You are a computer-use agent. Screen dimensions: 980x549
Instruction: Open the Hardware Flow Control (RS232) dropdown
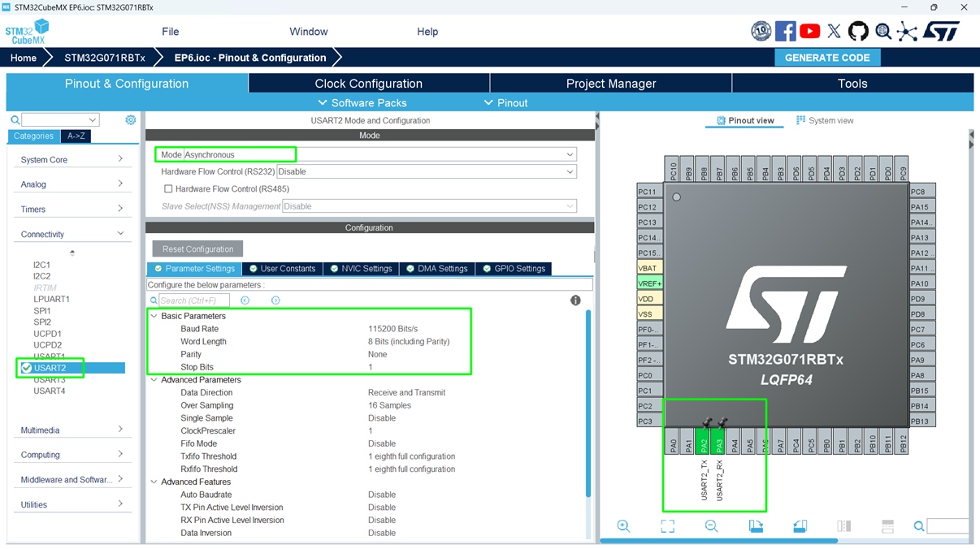click(570, 171)
